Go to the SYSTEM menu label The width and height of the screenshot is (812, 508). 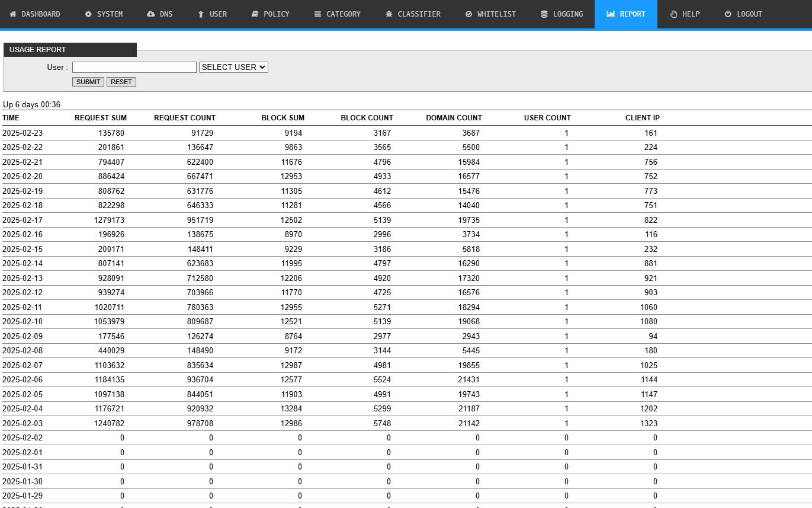[110, 14]
